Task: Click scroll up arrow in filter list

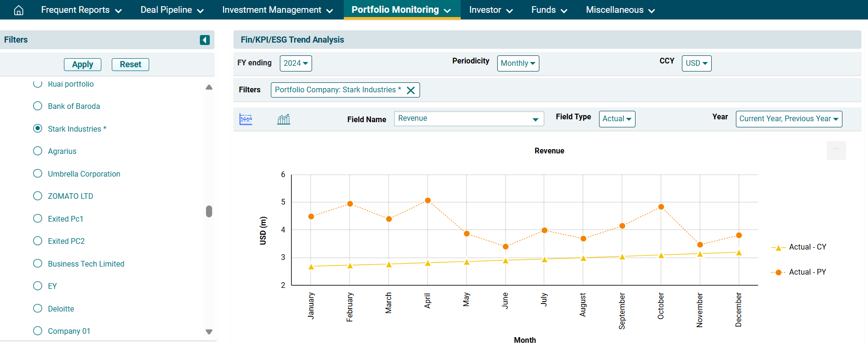Action: [x=209, y=87]
